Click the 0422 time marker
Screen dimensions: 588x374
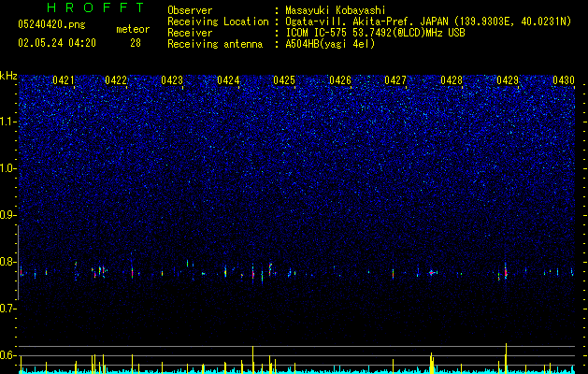[x=116, y=80]
